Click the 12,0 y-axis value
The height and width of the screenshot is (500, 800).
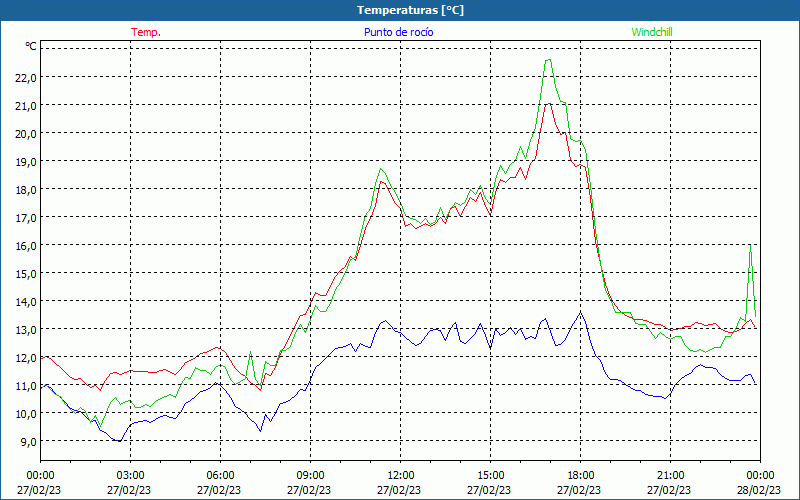pos(27,358)
